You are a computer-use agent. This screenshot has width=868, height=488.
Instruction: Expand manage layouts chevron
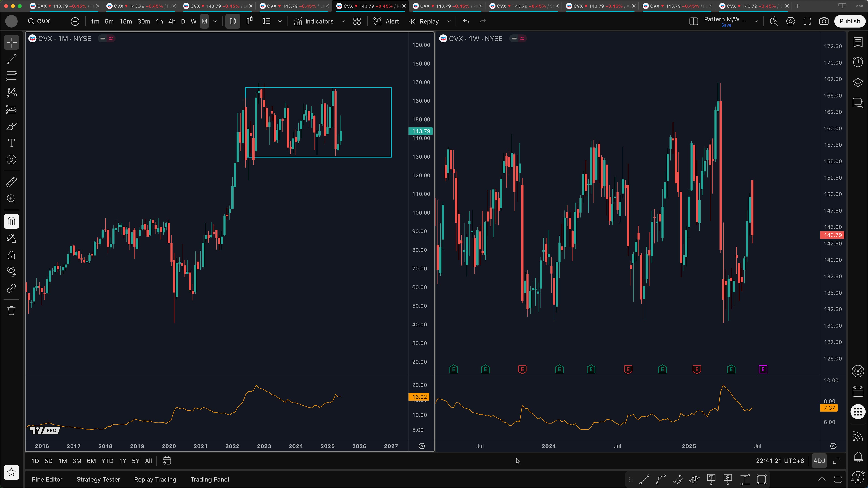point(756,21)
